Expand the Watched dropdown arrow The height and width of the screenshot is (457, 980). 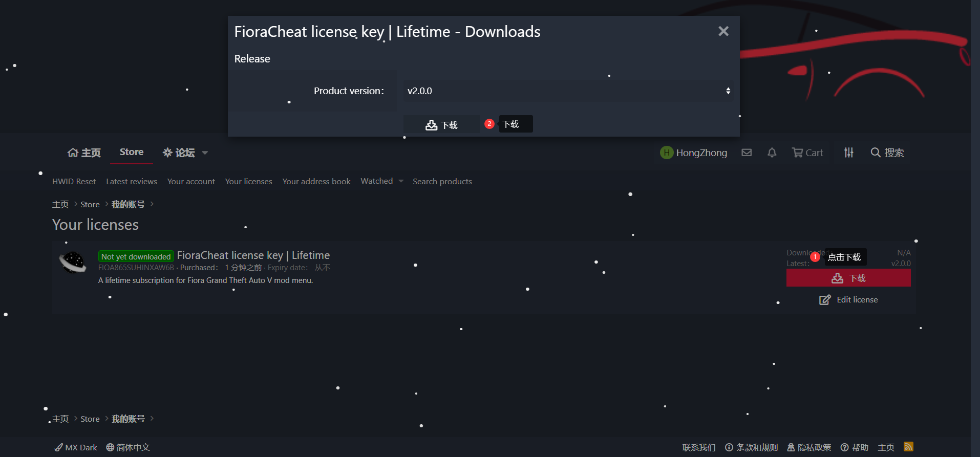pos(401,181)
